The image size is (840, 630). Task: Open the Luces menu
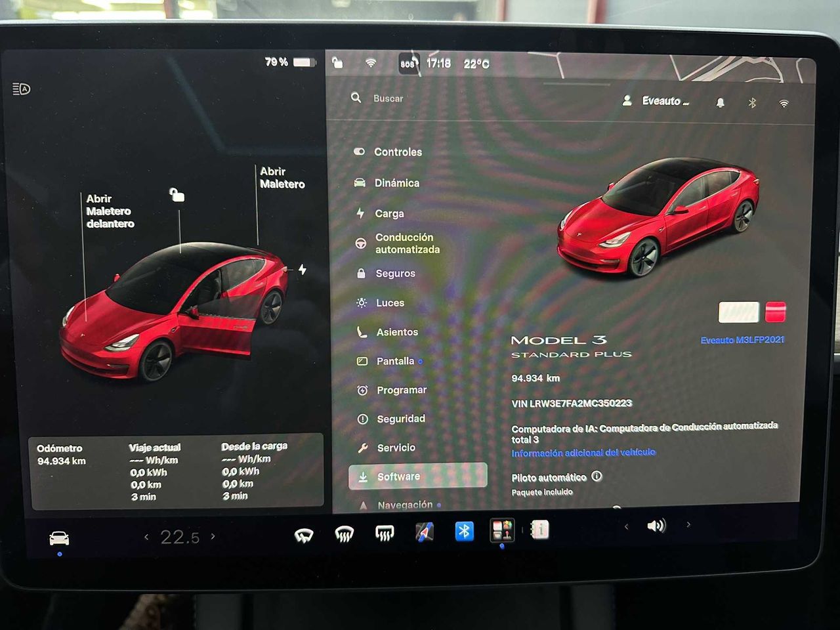click(380, 303)
